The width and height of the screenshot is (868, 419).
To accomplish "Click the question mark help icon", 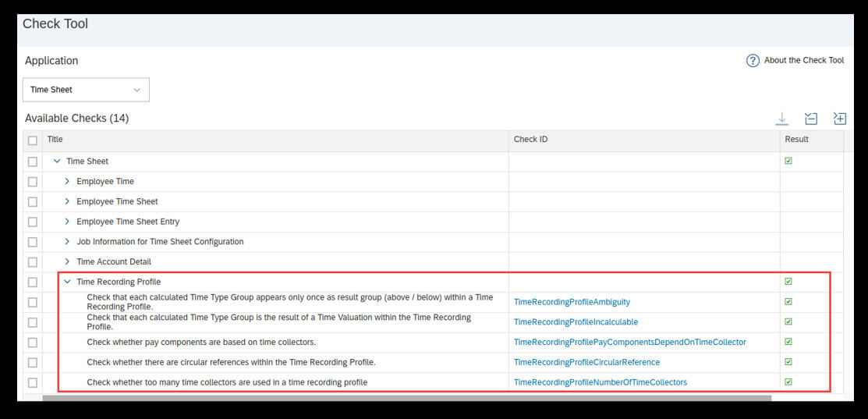I will tap(753, 60).
